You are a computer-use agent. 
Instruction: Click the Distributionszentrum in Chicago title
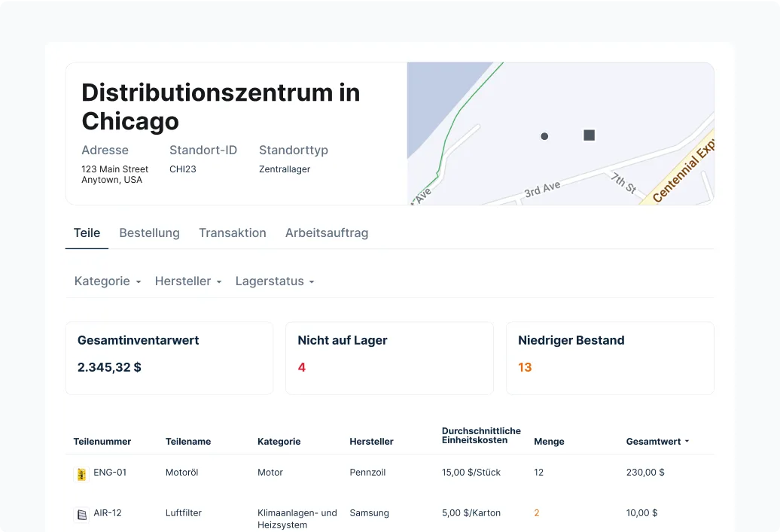point(221,107)
